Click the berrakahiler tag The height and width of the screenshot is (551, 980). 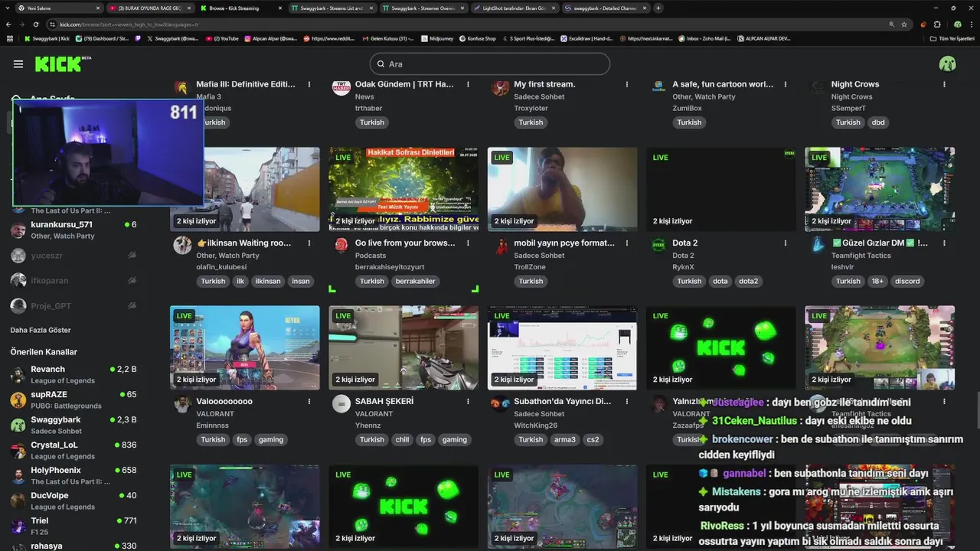click(x=415, y=281)
